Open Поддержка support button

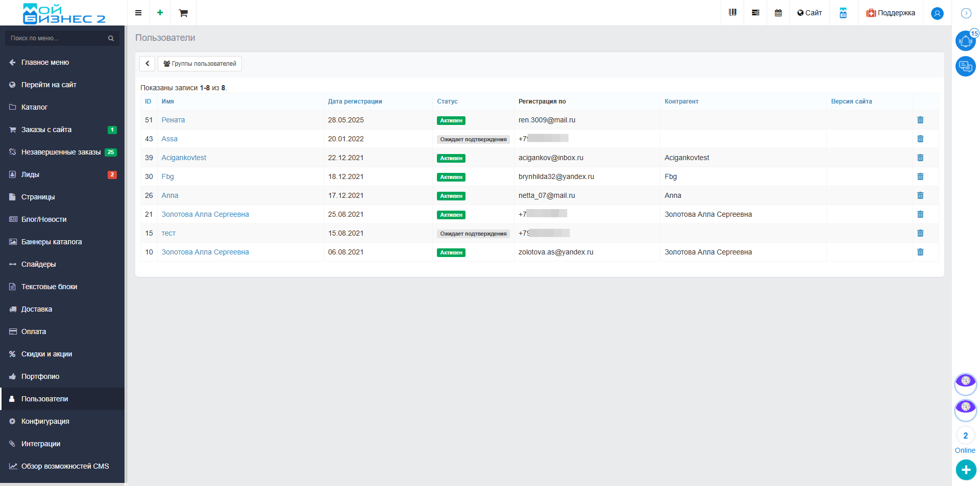(x=891, y=13)
